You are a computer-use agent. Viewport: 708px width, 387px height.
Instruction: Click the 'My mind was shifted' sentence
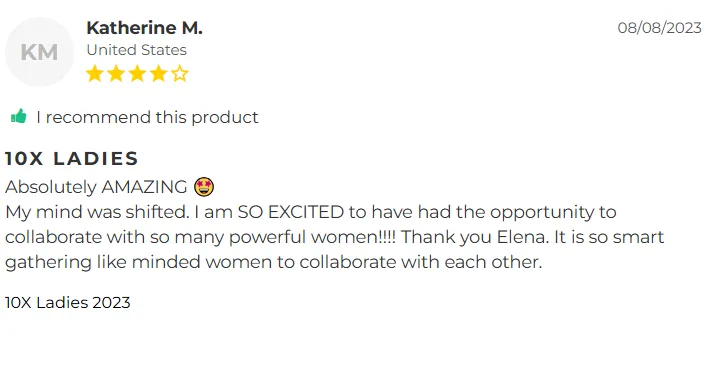coord(97,212)
